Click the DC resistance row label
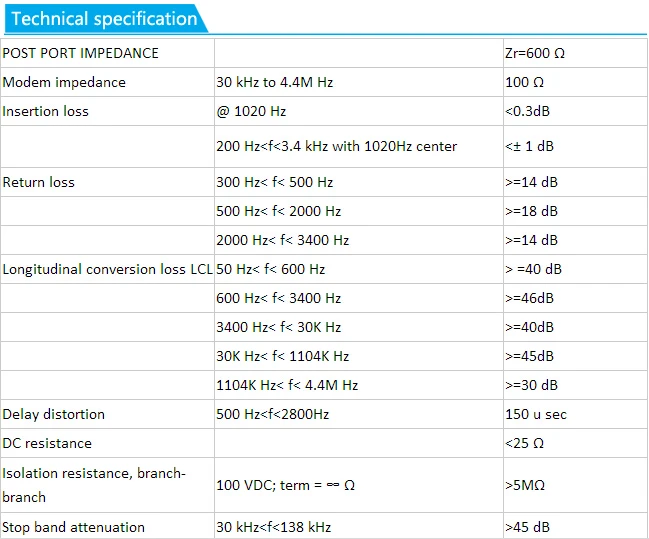649x539 pixels. point(48,443)
